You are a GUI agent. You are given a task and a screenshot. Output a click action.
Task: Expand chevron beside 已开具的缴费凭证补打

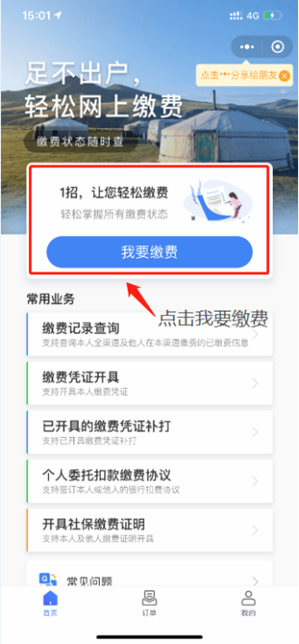click(x=255, y=432)
